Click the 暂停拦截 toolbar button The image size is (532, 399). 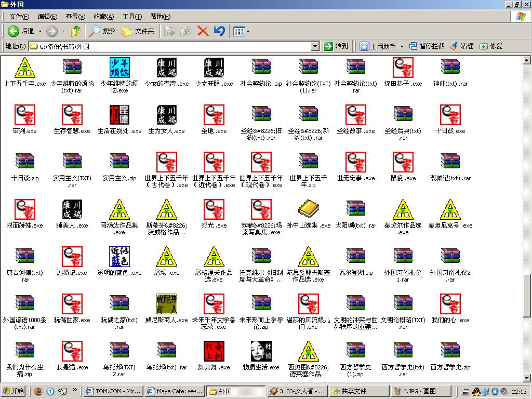point(427,46)
